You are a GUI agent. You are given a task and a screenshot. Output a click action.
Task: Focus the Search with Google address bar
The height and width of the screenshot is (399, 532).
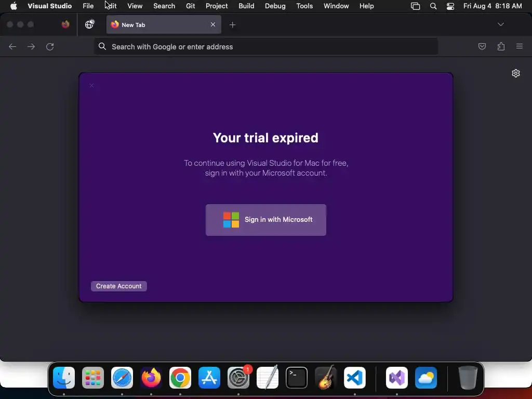(x=266, y=46)
